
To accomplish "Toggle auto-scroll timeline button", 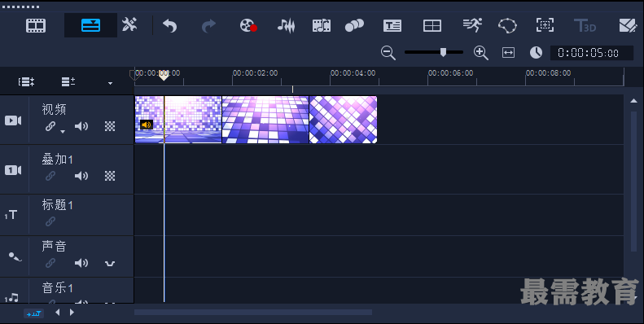I will (x=33, y=313).
